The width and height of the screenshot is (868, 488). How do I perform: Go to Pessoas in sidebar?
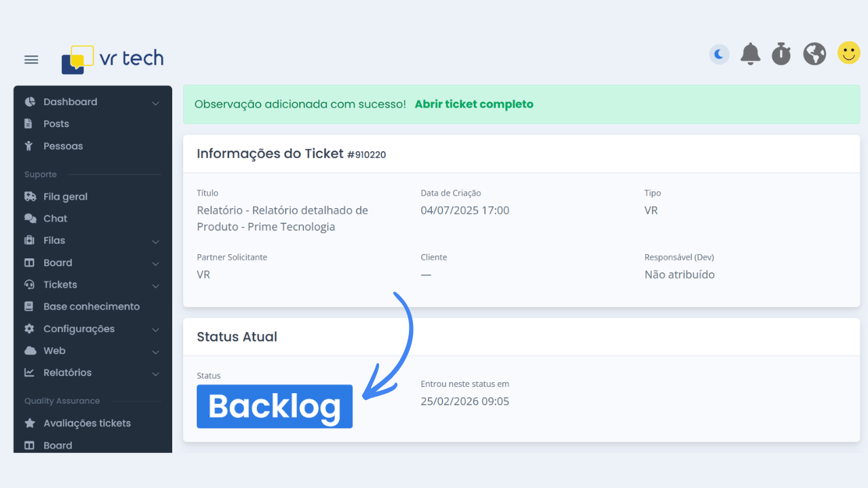(63, 146)
